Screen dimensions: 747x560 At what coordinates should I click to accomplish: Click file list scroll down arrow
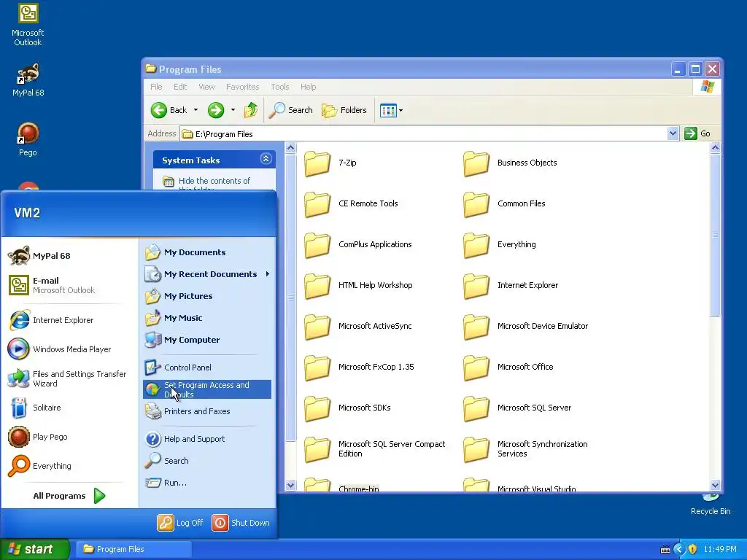pyautogui.click(x=715, y=485)
